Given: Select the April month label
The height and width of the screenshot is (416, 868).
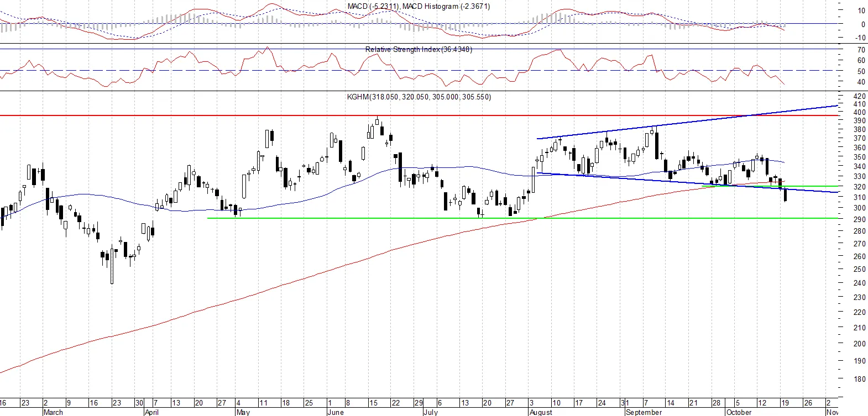Looking at the screenshot, I should coord(151,412).
